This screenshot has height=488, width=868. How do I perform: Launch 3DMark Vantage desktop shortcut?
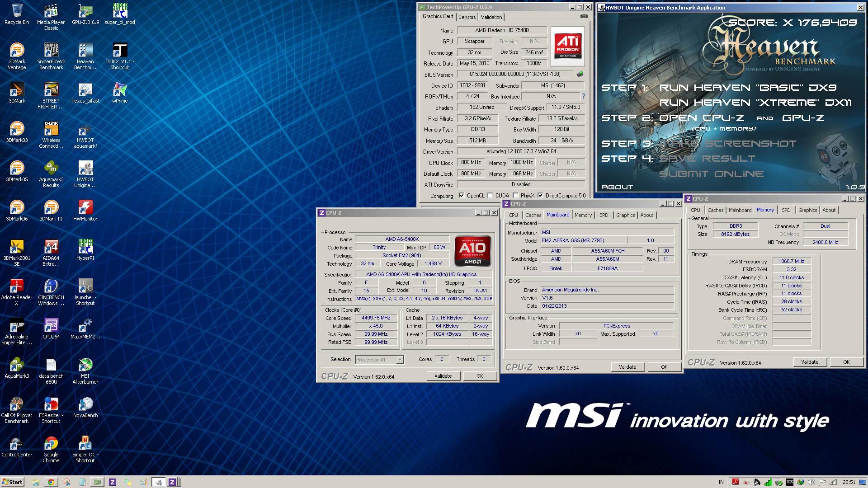17,56
